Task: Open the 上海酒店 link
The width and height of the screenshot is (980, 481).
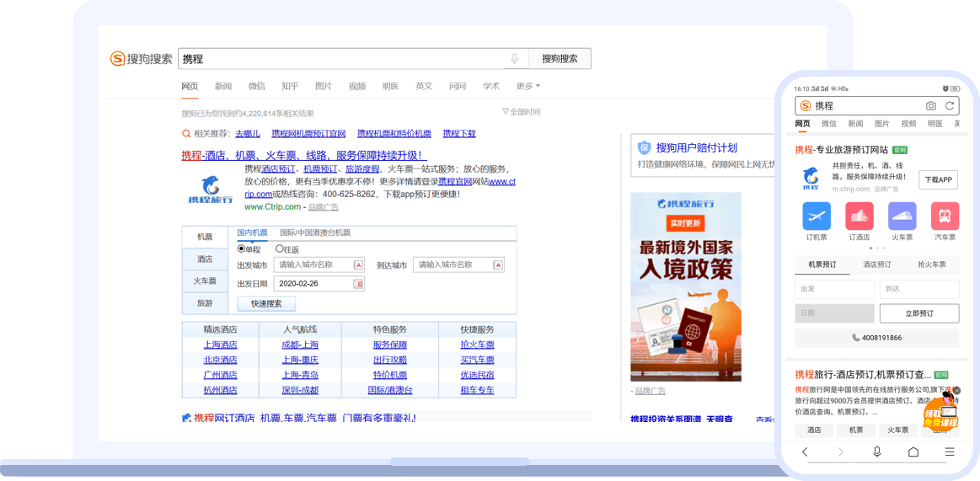Action: tap(220, 345)
